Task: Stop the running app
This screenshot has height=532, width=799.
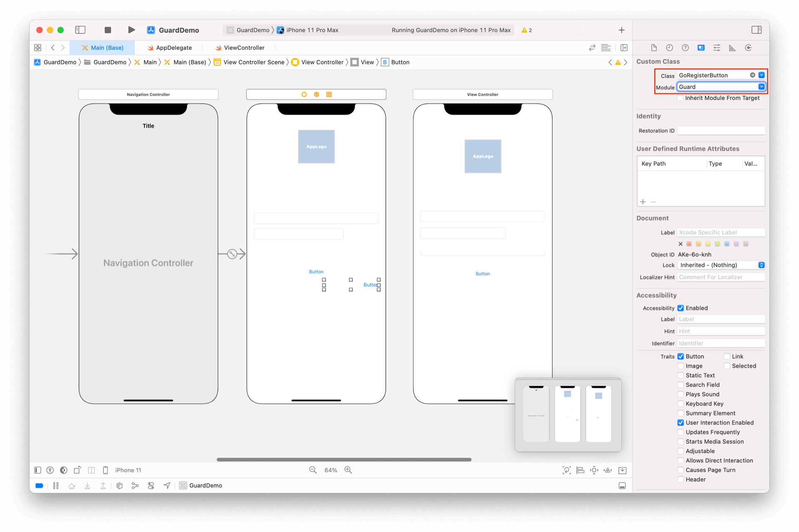Action: point(108,30)
